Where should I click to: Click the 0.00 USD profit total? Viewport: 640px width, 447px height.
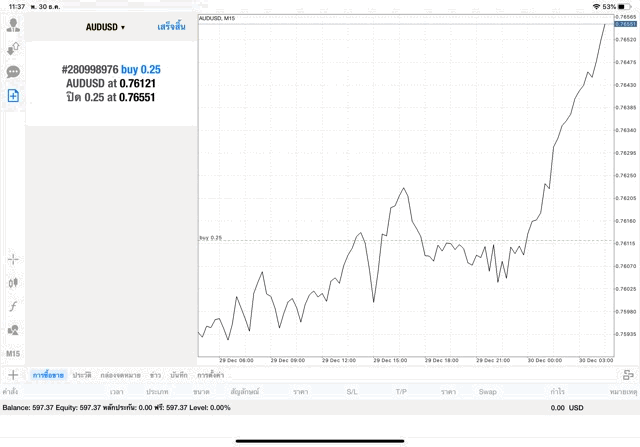pyautogui.click(x=567, y=408)
